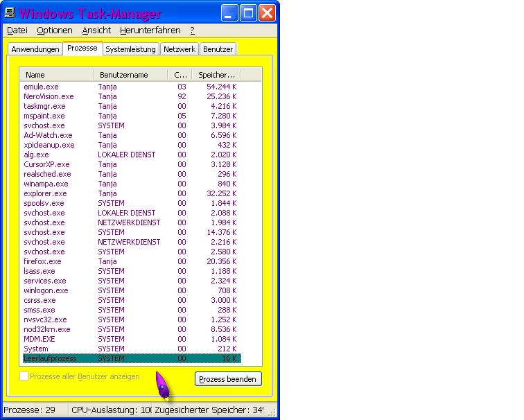The height and width of the screenshot is (420, 524).
Task: Open the question mark help menu
Action: [x=192, y=30]
